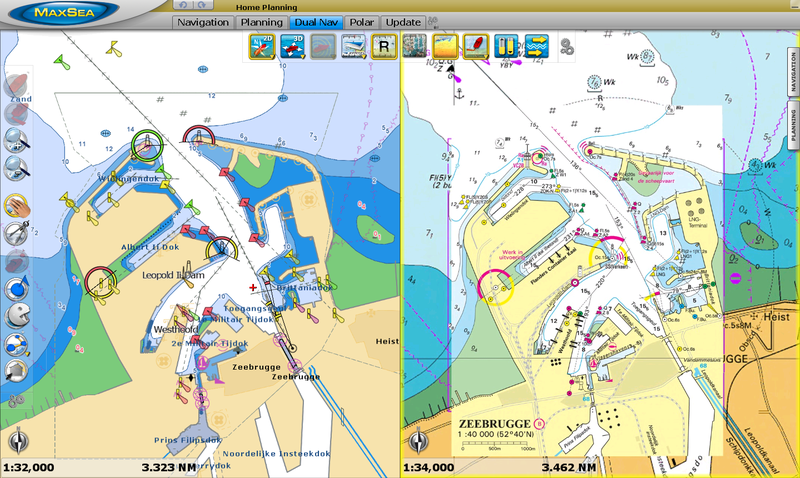Viewport: 800px width, 478px height.
Task: Switch to 3D chart view mode
Action: 294,45
